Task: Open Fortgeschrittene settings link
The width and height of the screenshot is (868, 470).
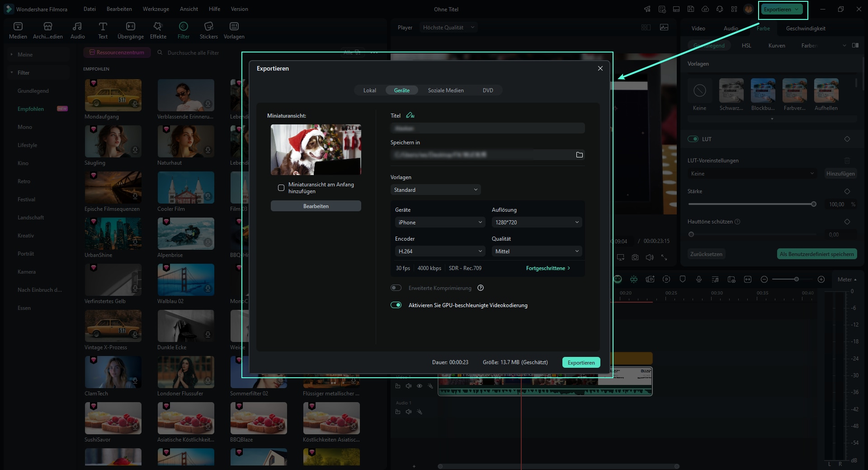Action: click(x=548, y=268)
